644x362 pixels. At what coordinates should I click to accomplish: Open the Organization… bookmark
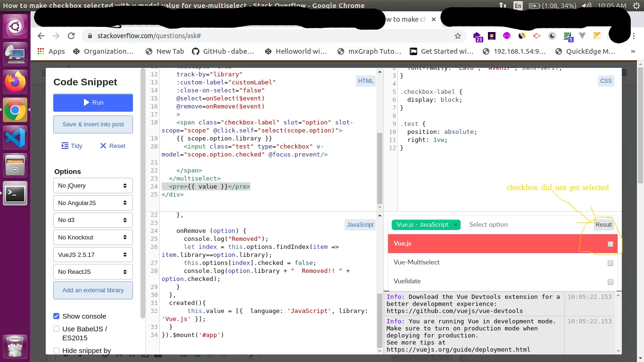pos(103,51)
